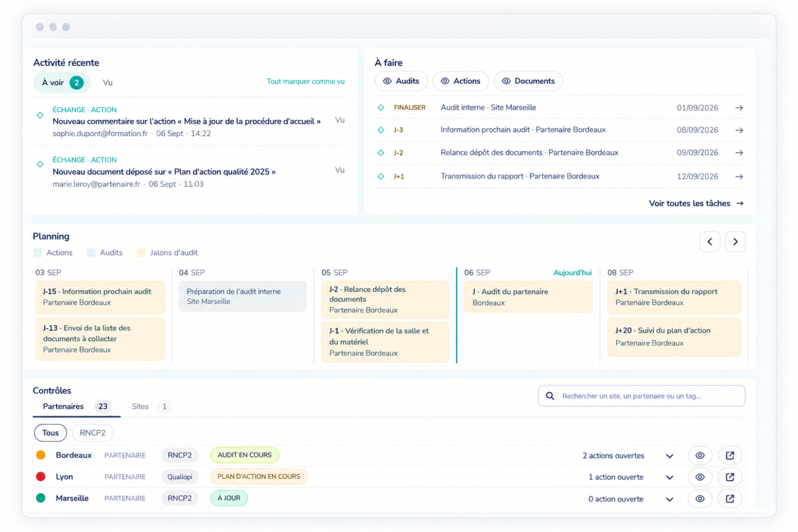Image resolution: width=798 pixels, height=532 pixels.
Task: Switch to the Vu tab in Activité récente
Action: (x=108, y=83)
